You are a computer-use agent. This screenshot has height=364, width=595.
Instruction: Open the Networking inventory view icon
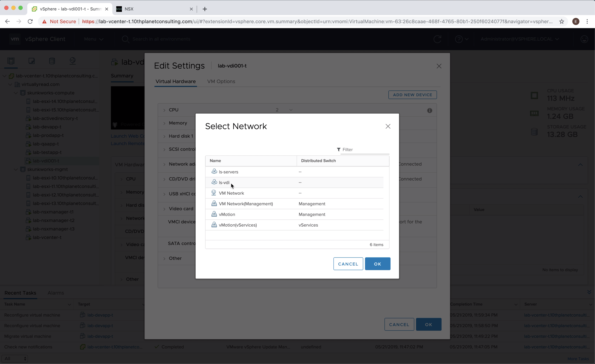pyautogui.click(x=72, y=61)
